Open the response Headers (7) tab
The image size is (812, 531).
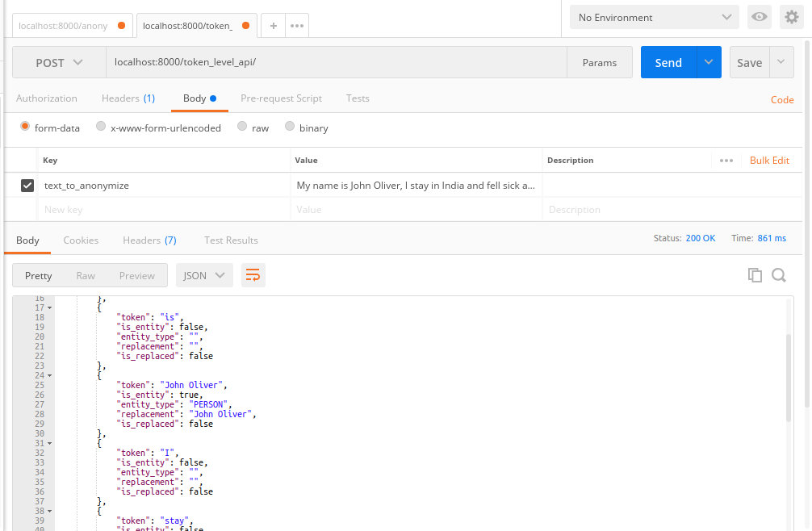149,240
